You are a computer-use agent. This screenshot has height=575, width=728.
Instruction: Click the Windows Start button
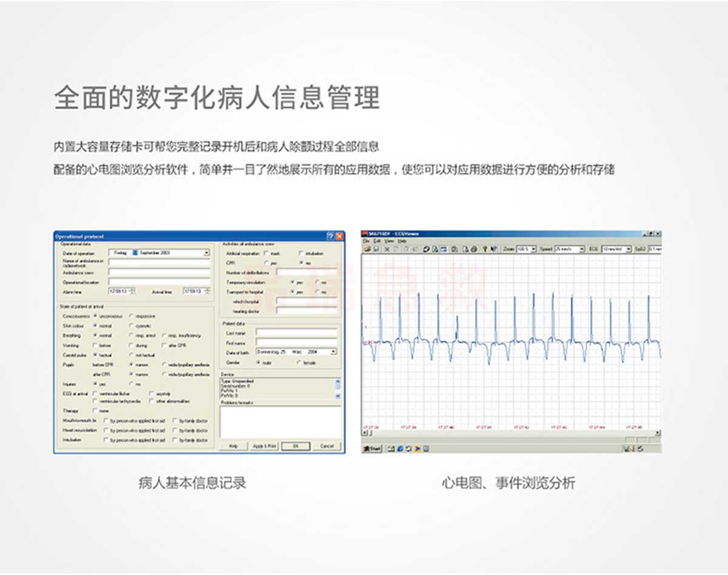[372, 449]
